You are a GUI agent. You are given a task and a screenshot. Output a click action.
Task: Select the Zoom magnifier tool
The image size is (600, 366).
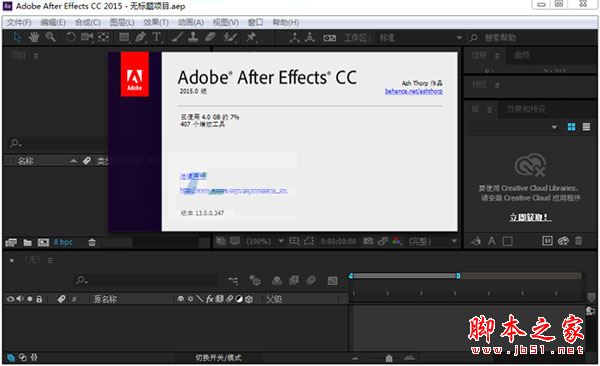pyautogui.click(x=51, y=37)
